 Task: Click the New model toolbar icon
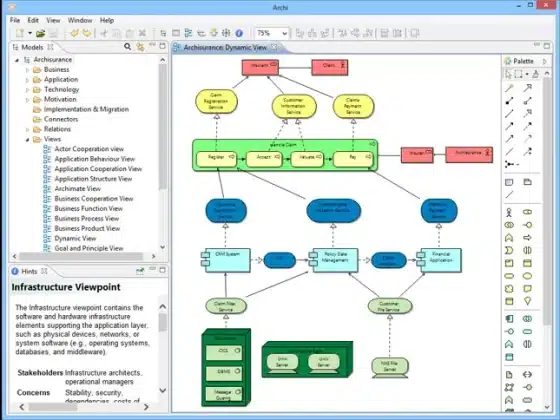point(20,33)
